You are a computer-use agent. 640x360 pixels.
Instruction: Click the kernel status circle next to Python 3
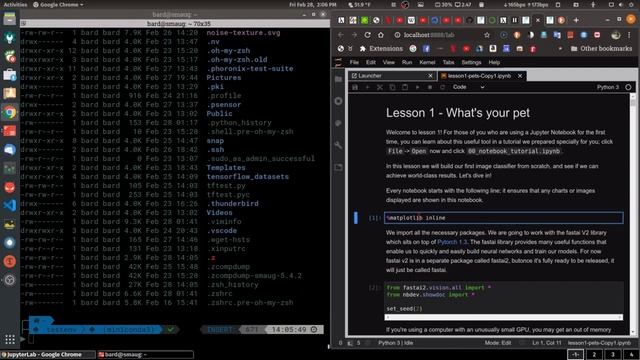click(628, 87)
